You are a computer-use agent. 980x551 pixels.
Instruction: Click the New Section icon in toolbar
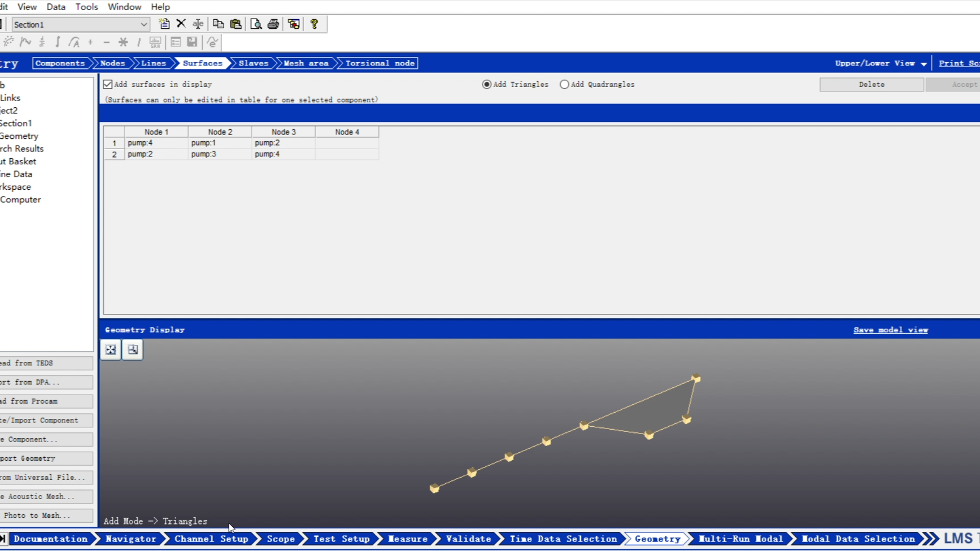[164, 24]
